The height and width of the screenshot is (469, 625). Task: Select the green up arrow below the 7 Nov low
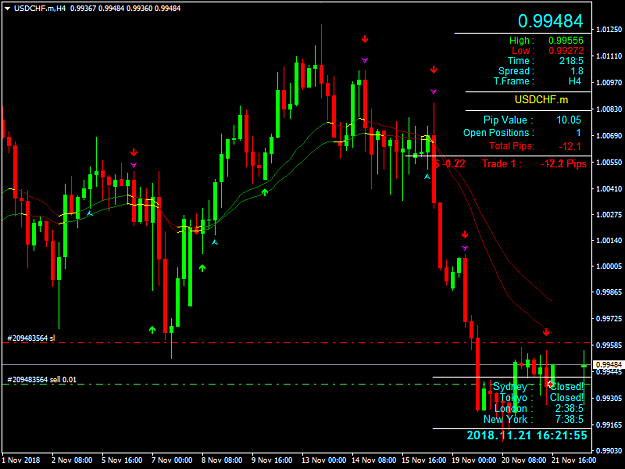point(152,330)
